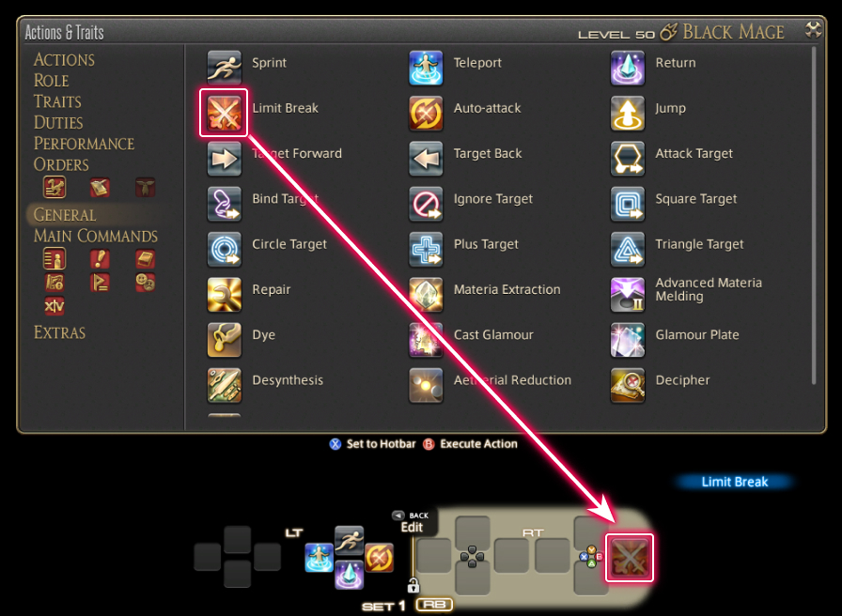This screenshot has height=616, width=842.
Task: Switch to the Traits category
Action: 57,101
